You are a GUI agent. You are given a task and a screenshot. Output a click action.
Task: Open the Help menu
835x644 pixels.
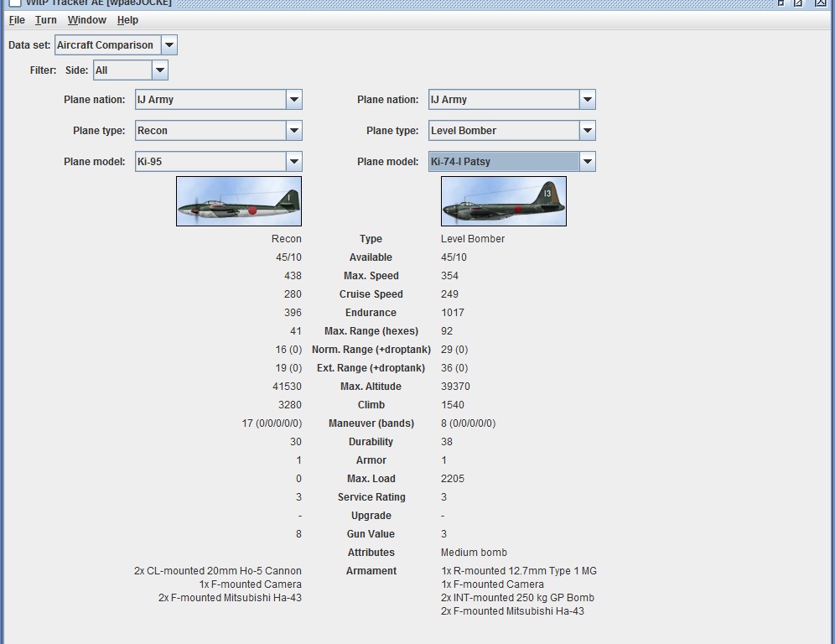127,20
